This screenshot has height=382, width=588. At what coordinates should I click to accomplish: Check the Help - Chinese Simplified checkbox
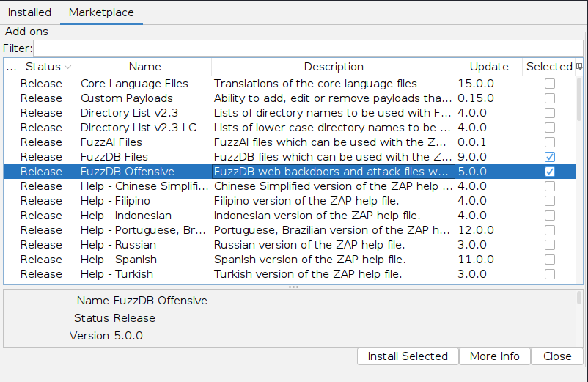550,186
